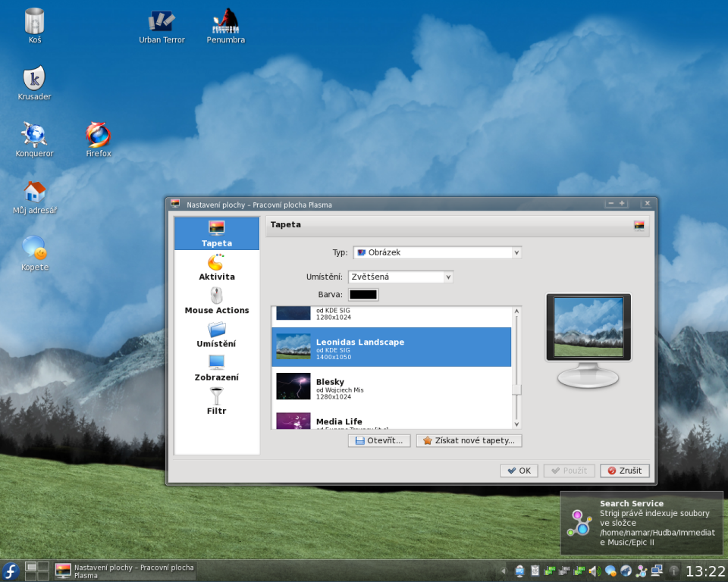Open the Fedora application launcher menu

point(11,571)
